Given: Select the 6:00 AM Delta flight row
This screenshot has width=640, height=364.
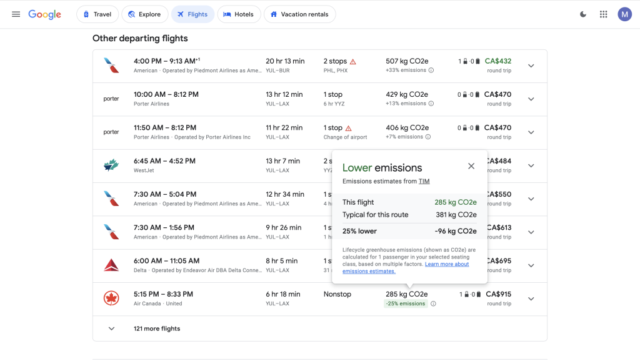Looking at the screenshot, I should (200, 265).
